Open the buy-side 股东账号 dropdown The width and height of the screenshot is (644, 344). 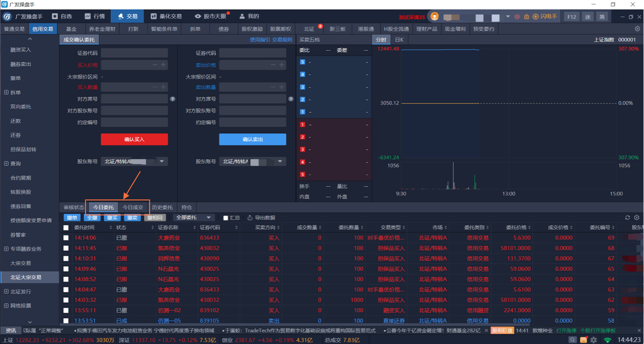tap(135, 161)
